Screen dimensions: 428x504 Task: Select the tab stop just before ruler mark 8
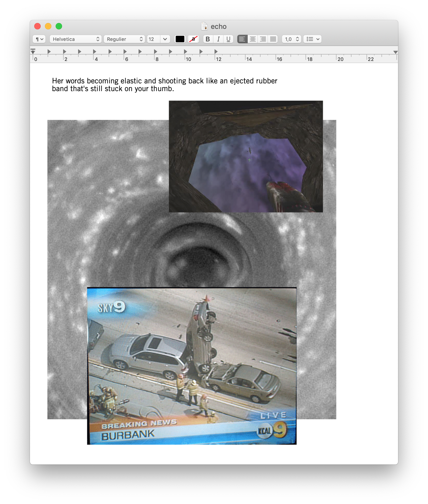[x=155, y=51]
